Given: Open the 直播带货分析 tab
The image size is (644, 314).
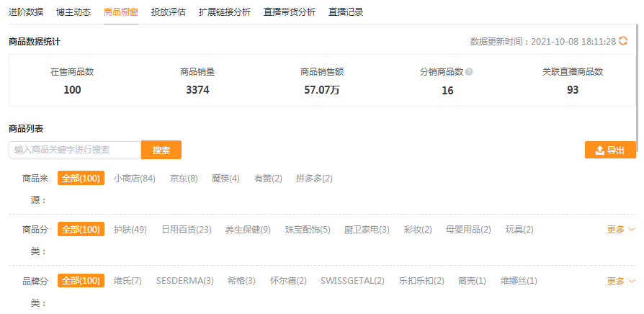Looking at the screenshot, I should pyautogui.click(x=289, y=12).
